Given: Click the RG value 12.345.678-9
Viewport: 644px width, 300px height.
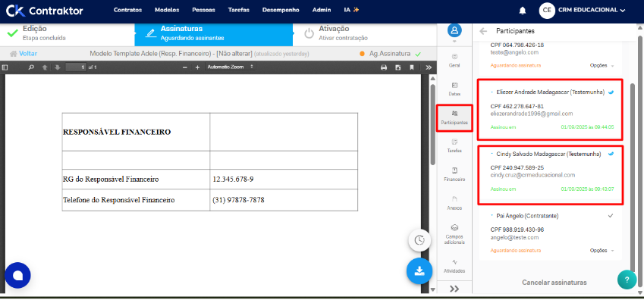Looking at the screenshot, I should coord(233,180).
